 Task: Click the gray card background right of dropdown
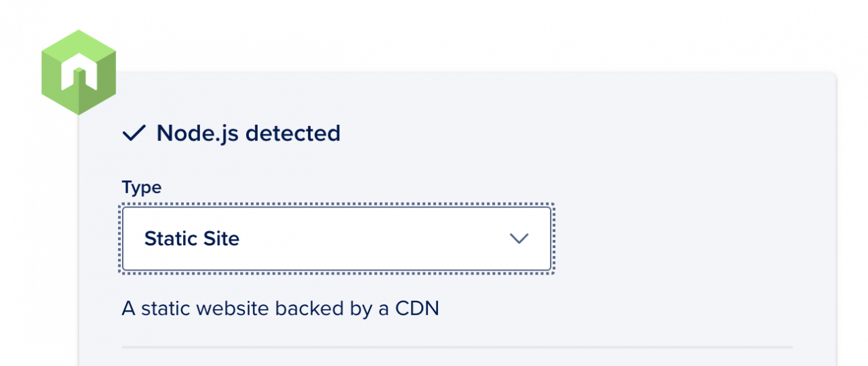point(692,239)
